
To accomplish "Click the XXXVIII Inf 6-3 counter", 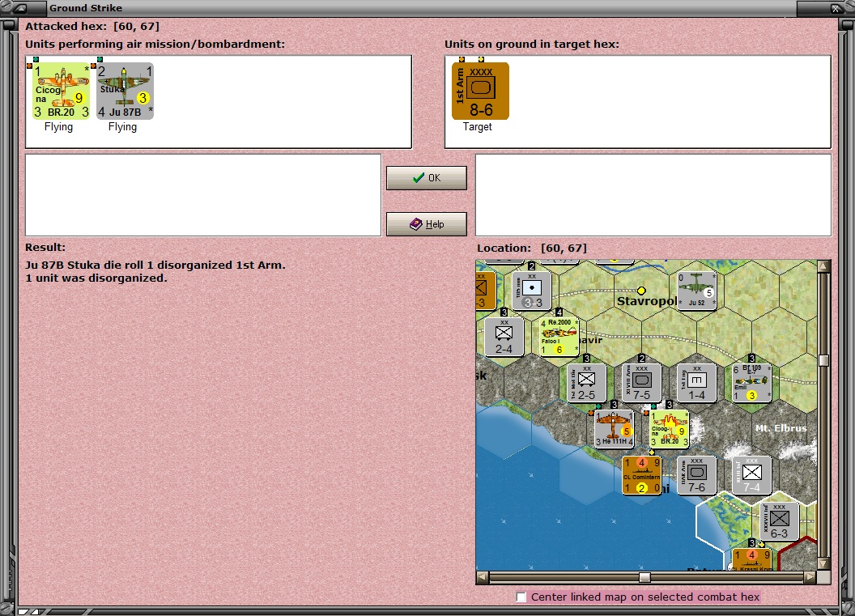I will tap(779, 521).
